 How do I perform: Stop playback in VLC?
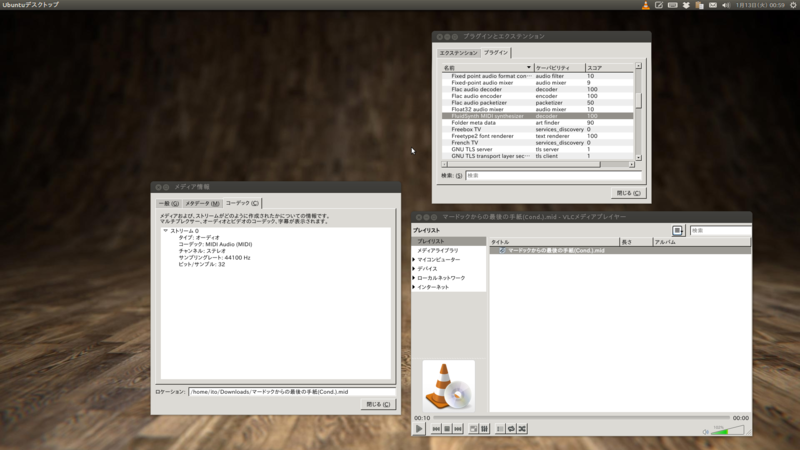point(447,429)
